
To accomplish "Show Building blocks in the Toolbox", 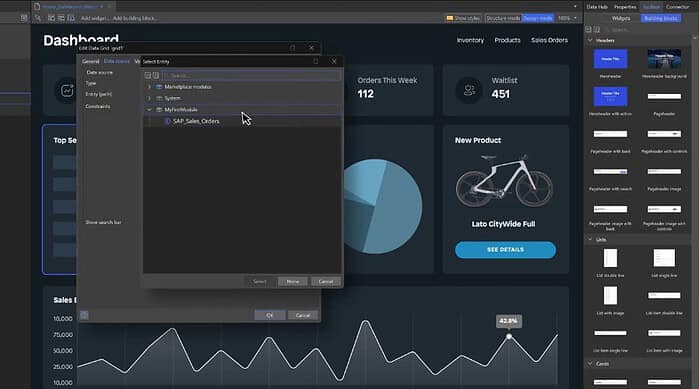I will (x=661, y=18).
